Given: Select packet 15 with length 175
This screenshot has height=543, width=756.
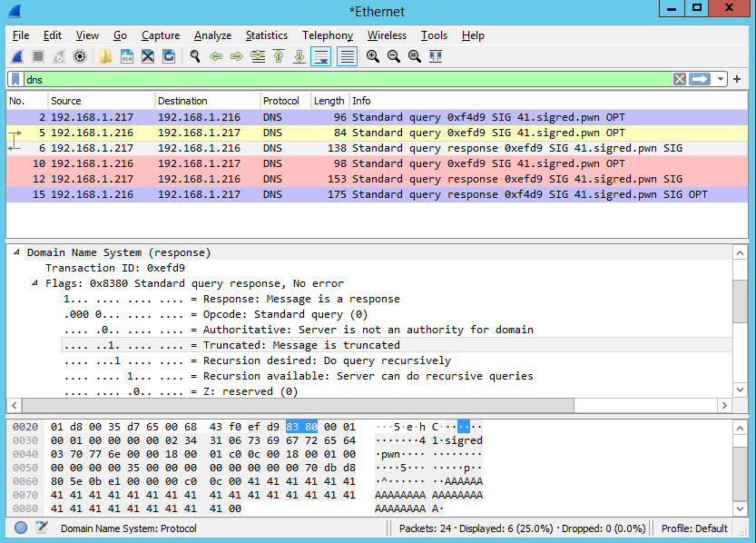Looking at the screenshot, I should pos(377,194).
